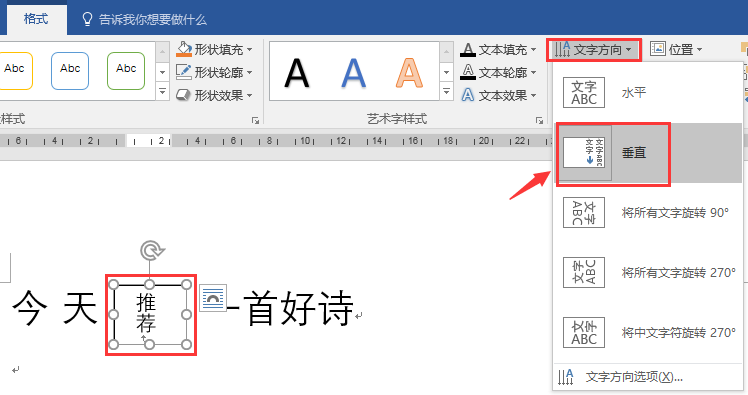Screen dimensions: 748x395
Task: Choose 垂直 text direction
Action: coord(648,153)
